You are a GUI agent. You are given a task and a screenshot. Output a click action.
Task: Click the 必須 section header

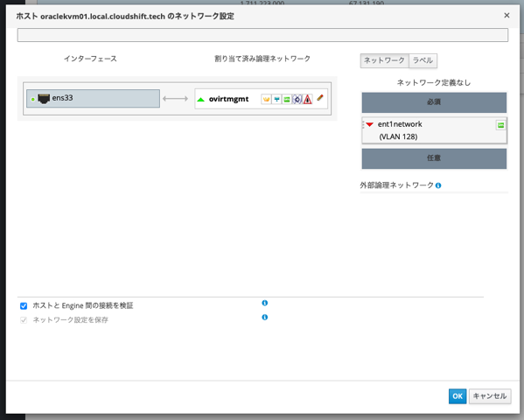(434, 102)
